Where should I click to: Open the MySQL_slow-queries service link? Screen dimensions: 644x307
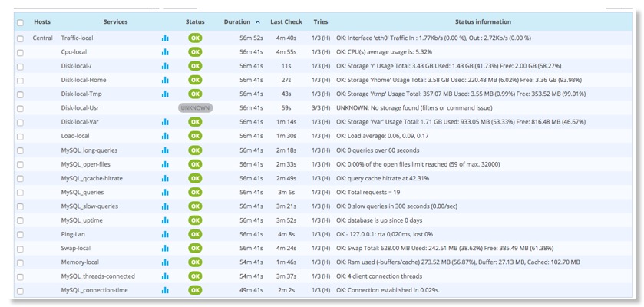(89, 206)
